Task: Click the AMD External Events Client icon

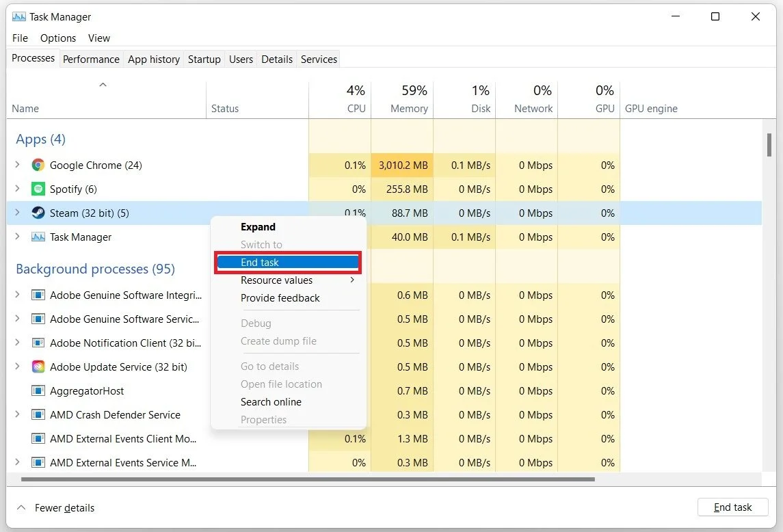Action: [x=38, y=438]
